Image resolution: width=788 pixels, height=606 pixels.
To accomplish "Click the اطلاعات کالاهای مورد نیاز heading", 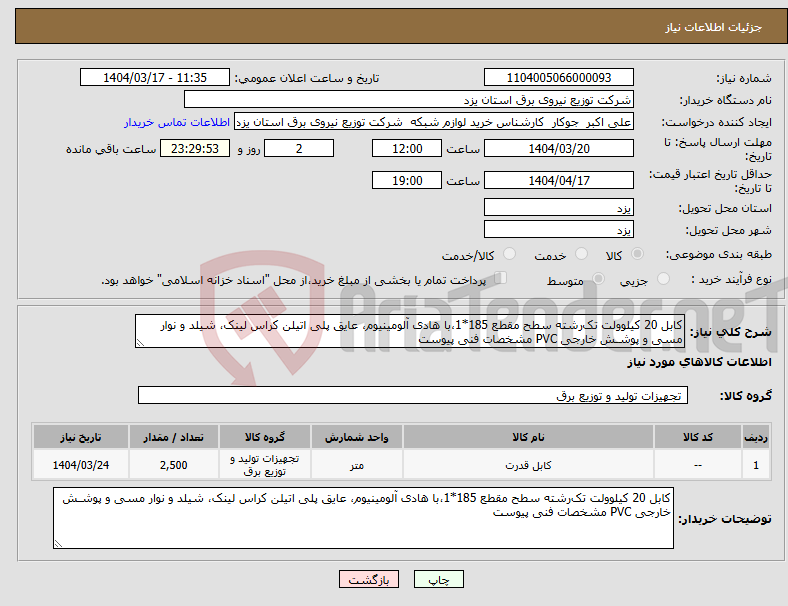I will click(x=699, y=362).
